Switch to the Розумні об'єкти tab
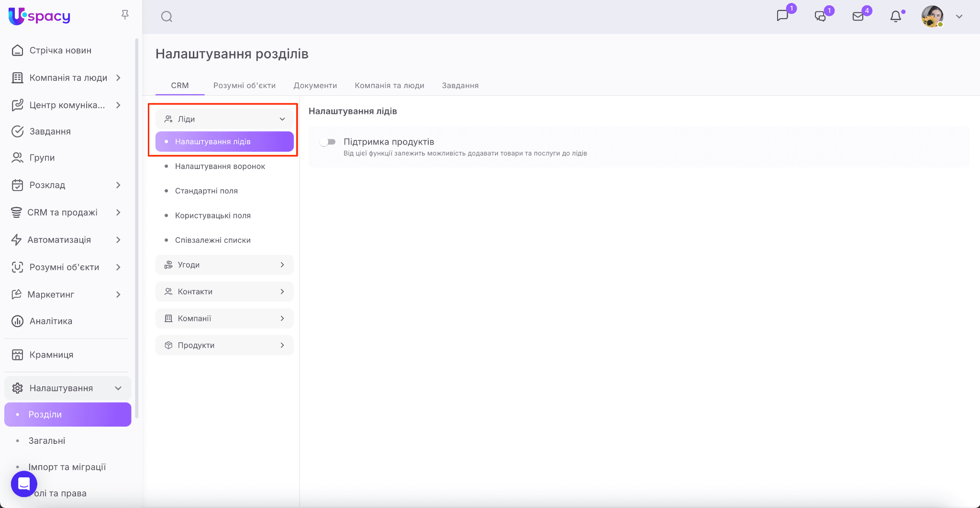Image resolution: width=980 pixels, height=508 pixels. point(244,86)
